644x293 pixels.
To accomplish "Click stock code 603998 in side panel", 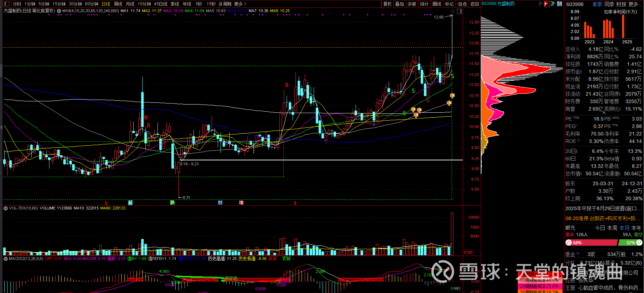I will [575, 4].
